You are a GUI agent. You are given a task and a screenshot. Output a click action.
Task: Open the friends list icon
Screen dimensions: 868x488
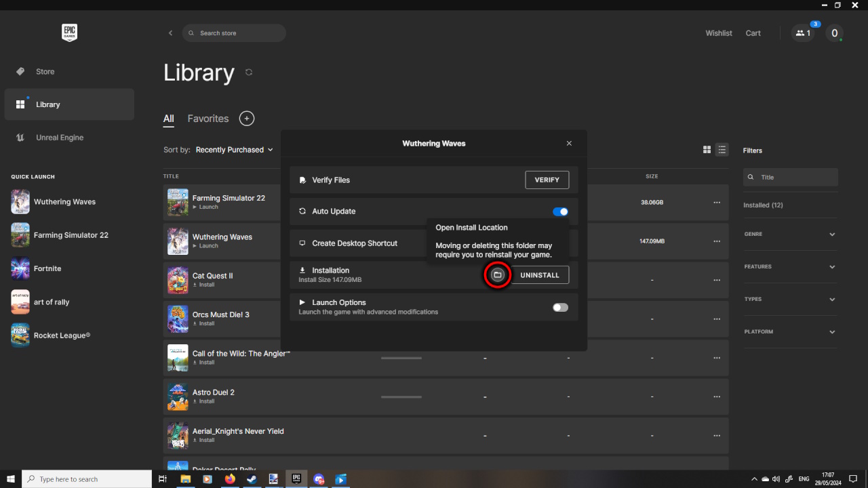point(803,33)
